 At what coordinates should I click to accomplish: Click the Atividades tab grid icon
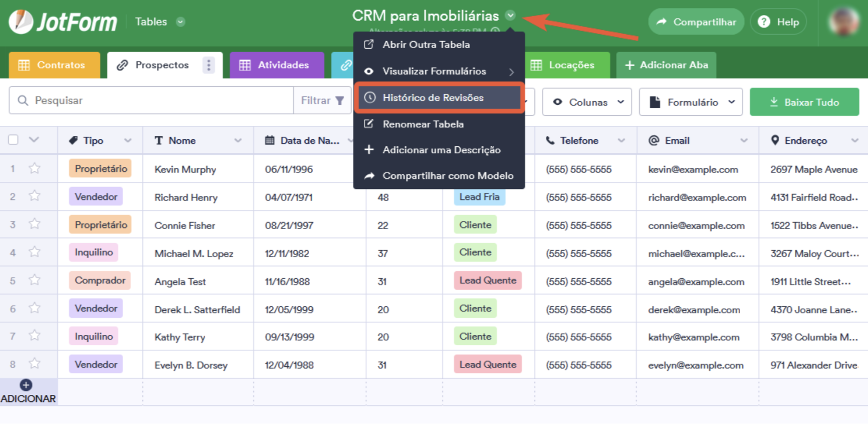point(245,65)
